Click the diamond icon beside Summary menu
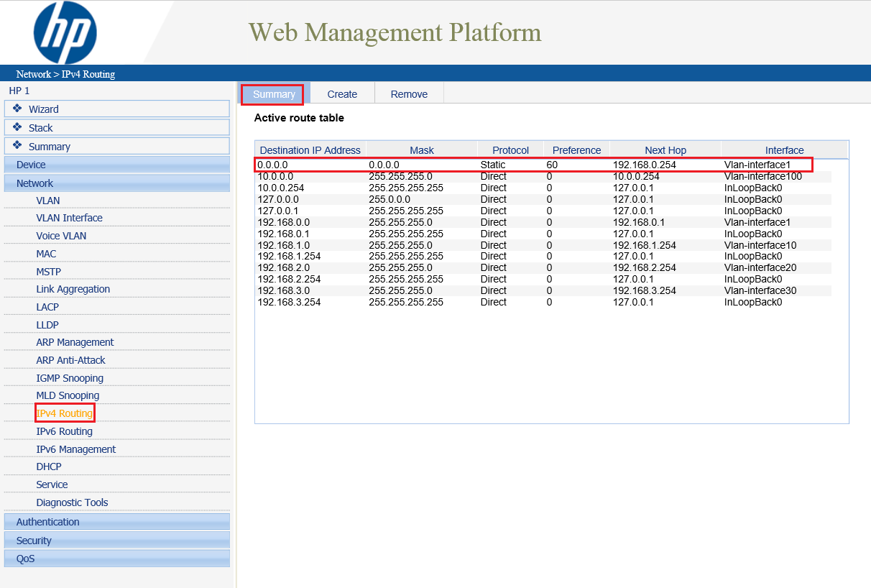Viewport: 871px width, 588px height. tap(17, 146)
